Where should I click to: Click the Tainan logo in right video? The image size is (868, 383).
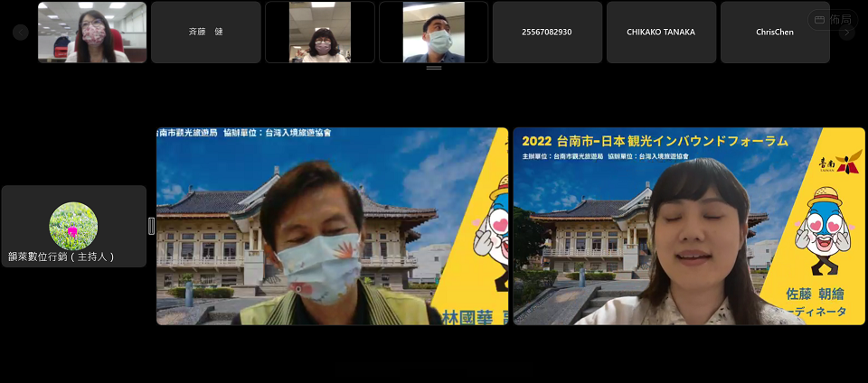[840, 162]
